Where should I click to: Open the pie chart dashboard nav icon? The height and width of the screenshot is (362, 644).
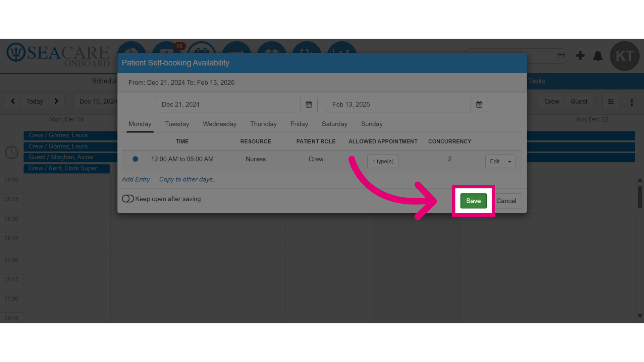coord(131,48)
